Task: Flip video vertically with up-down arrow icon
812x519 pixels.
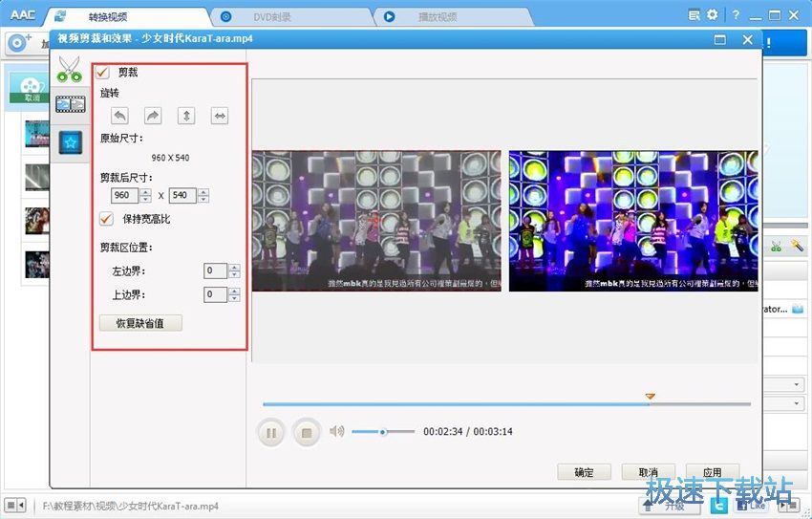Action: [186, 116]
